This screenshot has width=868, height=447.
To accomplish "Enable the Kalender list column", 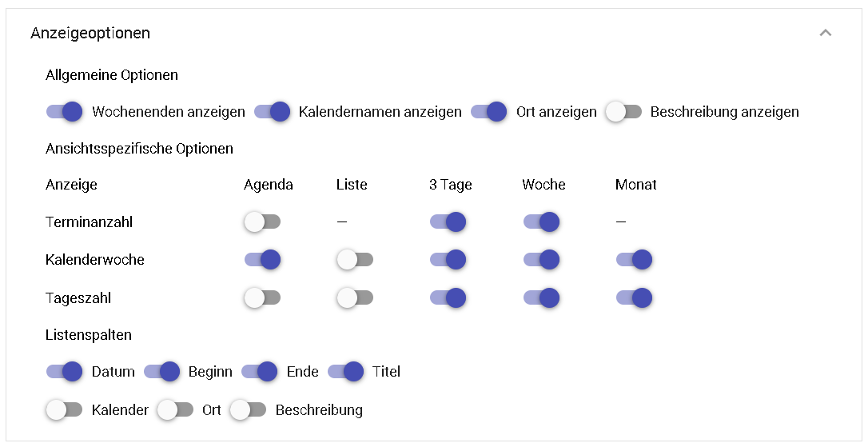I will coord(64,410).
